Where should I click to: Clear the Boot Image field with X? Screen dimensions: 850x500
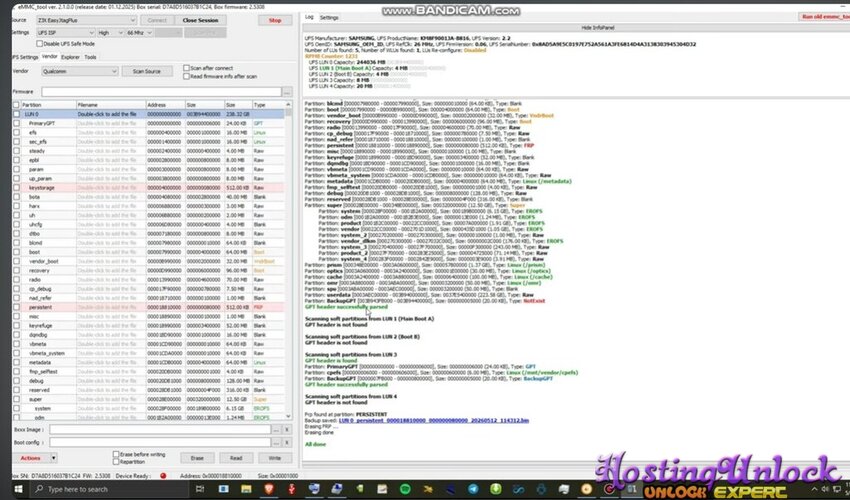point(287,430)
